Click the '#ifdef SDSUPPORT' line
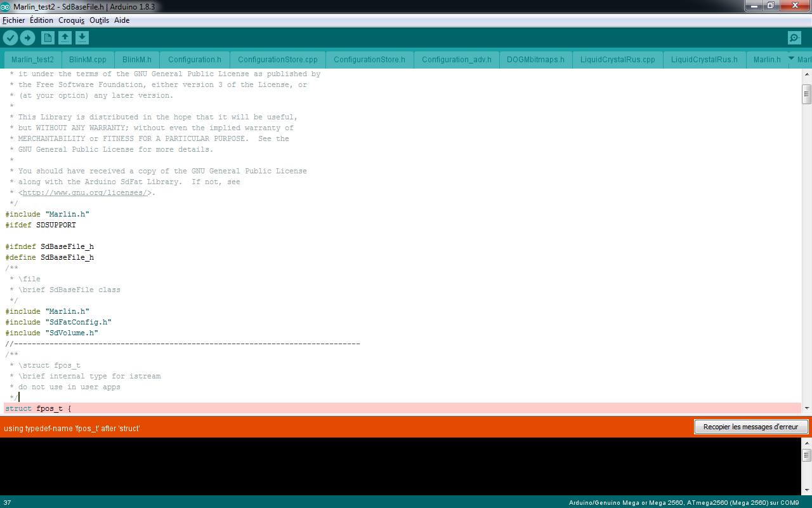 click(x=41, y=225)
